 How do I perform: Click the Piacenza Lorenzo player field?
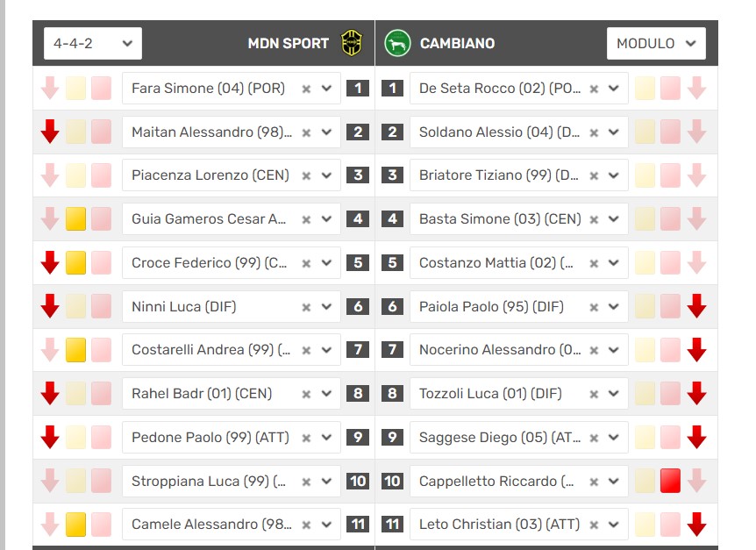pos(210,175)
